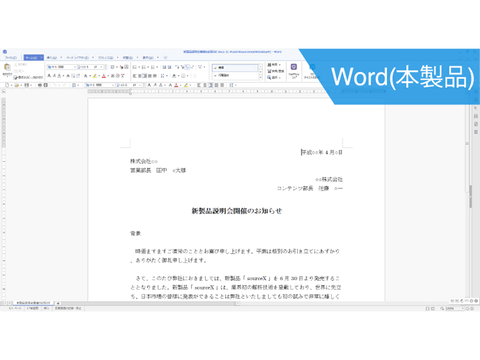The height and width of the screenshot is (360, 480).
Task: Click the 検索 find button
Action: [x=274, y=64]
